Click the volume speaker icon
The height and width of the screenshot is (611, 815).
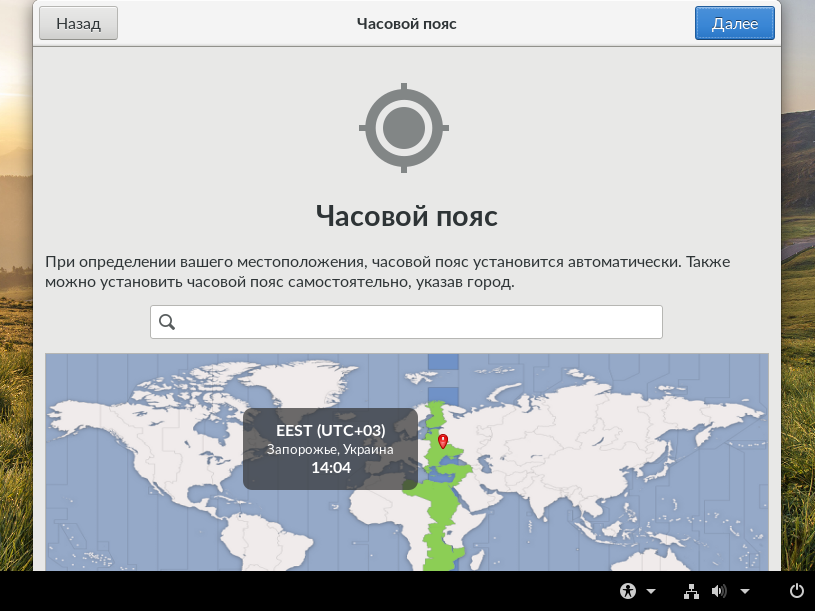click(x=719, y=591)
